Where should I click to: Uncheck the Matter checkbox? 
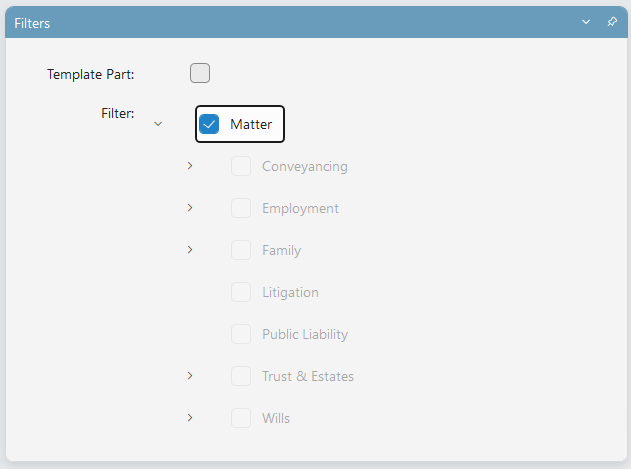tap(209, 124)
